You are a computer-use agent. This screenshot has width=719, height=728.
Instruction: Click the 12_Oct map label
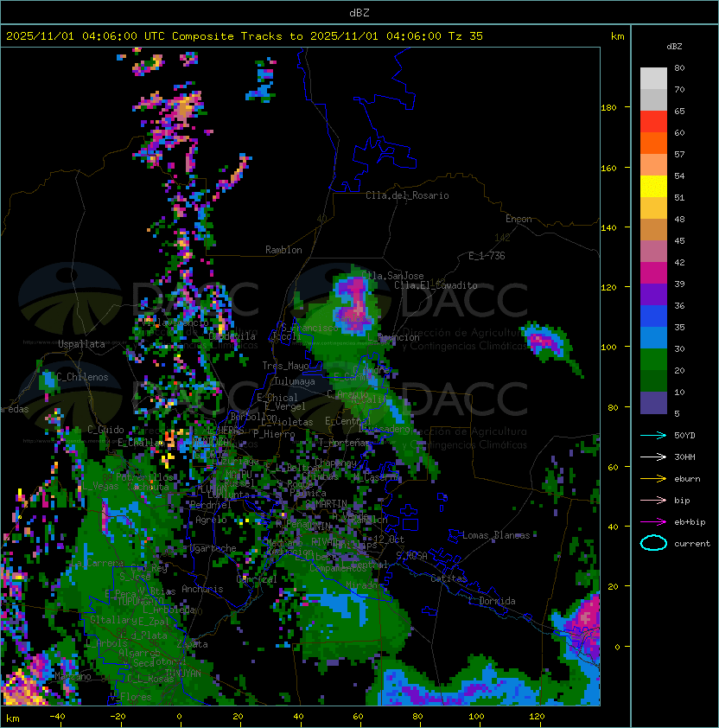(389, 540)
